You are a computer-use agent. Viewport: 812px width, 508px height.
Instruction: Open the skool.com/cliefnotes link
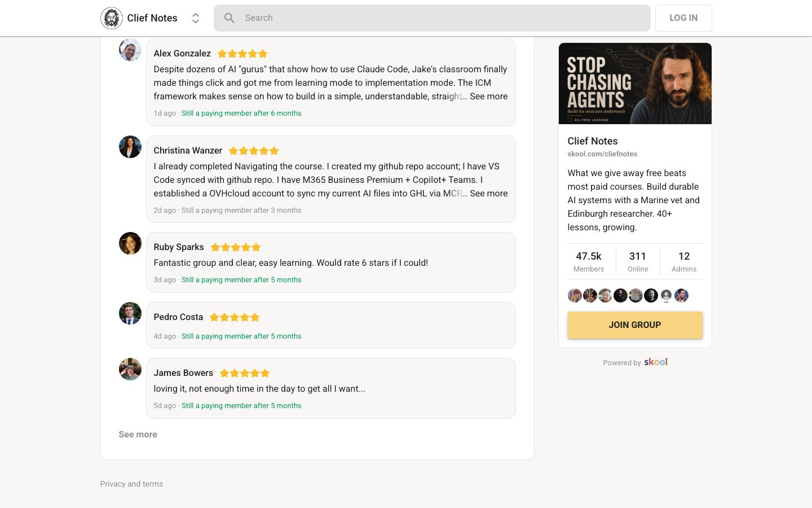[x=602, y=154]
